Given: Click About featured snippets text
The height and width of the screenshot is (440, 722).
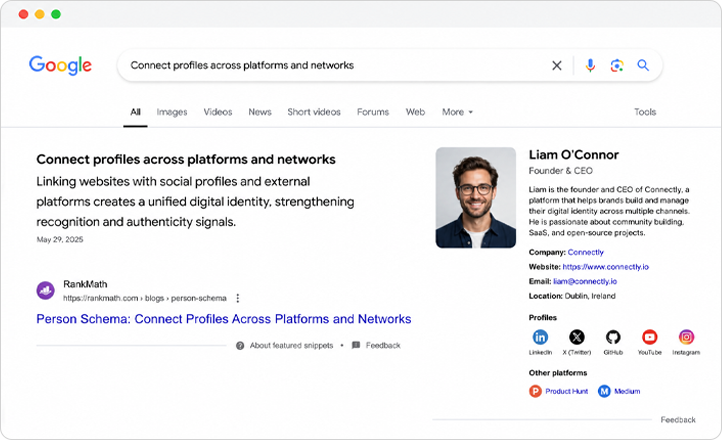Looking at the screenshot, I should (291, 345).
